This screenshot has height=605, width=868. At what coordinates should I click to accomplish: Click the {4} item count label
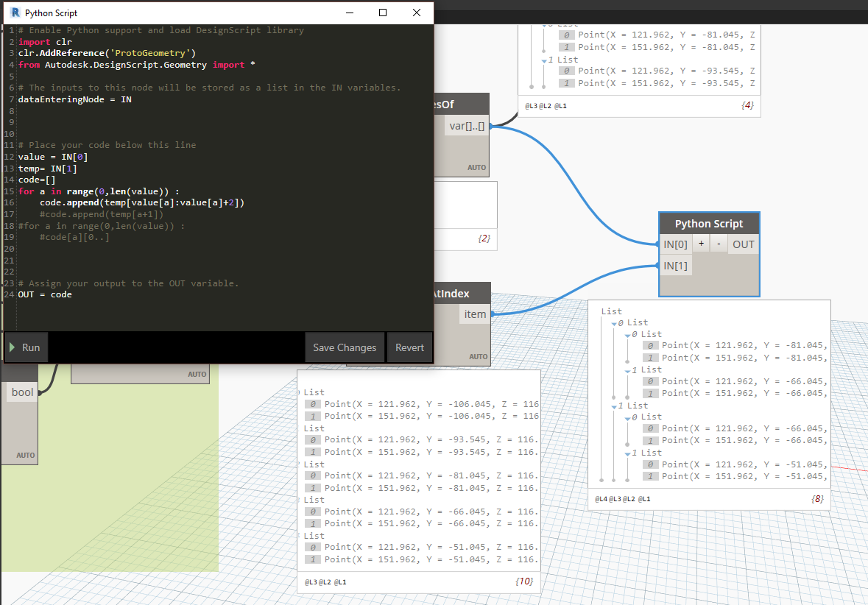coord(747,105)
